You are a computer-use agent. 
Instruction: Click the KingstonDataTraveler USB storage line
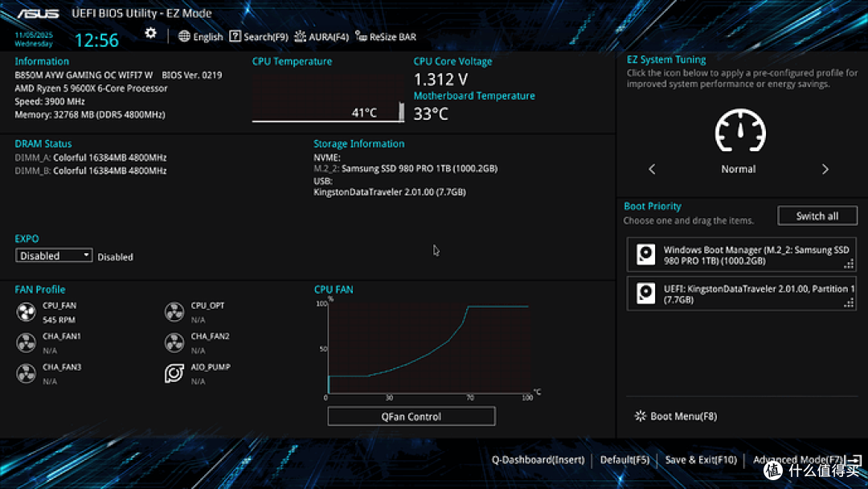(390, 192)
